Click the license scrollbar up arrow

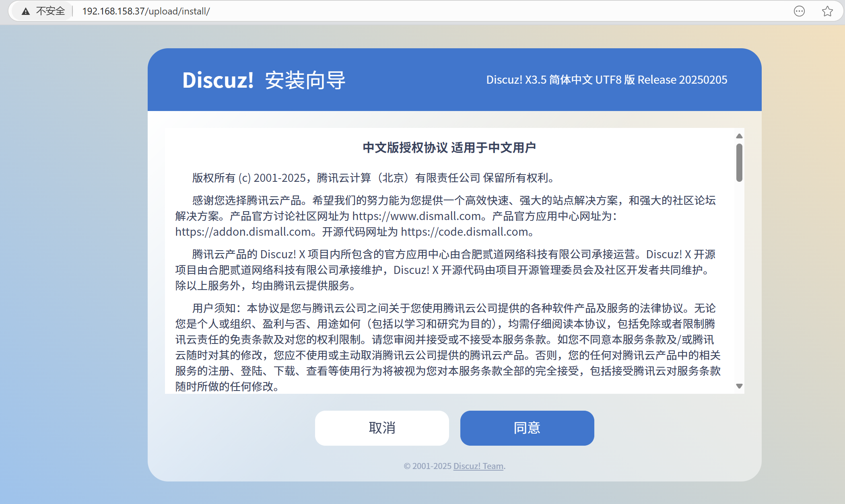point(739,136)
